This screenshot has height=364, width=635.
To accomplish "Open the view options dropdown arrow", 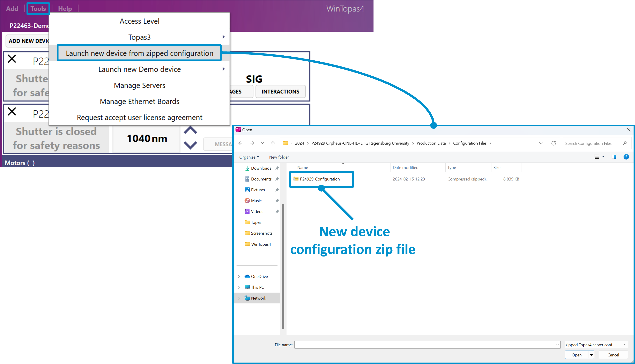I will click(603, 157).
